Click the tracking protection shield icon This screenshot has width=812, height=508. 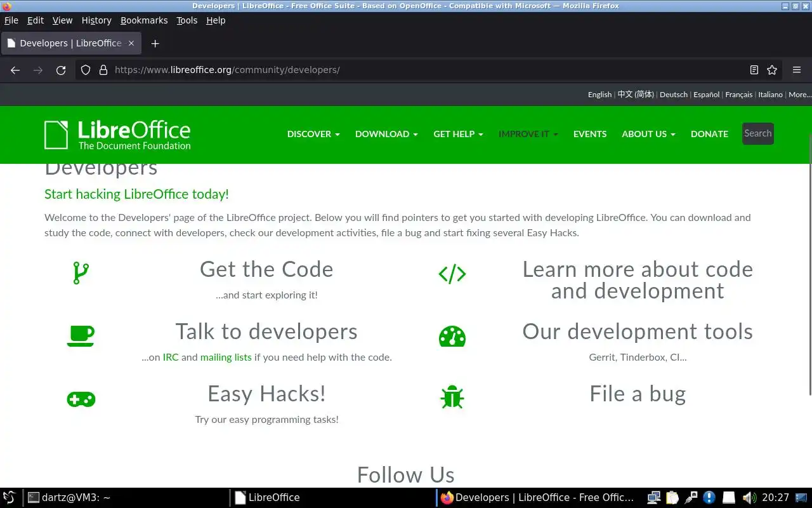click(86, 70)
